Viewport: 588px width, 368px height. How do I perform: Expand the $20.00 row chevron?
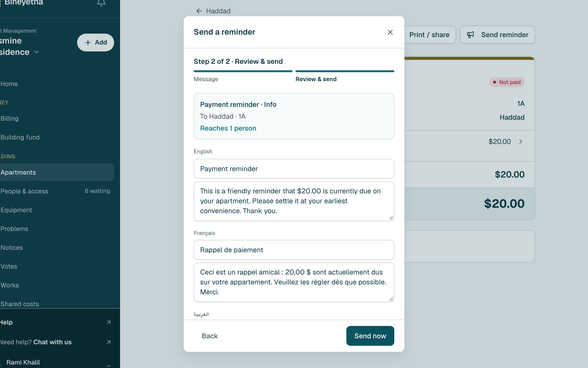[521, 141]
